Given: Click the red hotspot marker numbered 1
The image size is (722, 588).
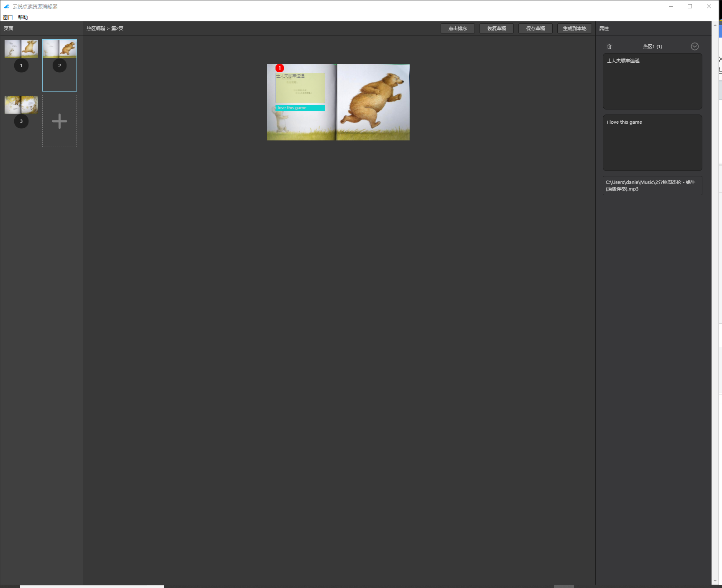Looking at the screenshot, I should pyautogui.click(x=280, y=68).
